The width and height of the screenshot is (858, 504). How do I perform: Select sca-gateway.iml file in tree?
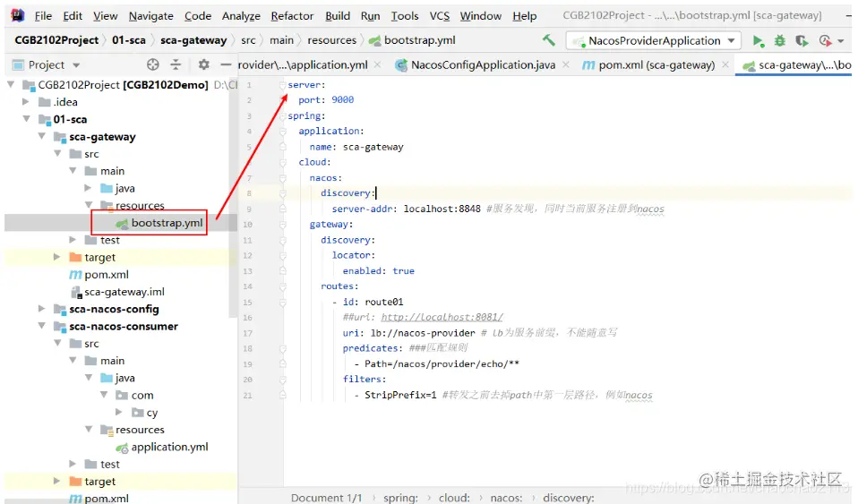point(124,292)
